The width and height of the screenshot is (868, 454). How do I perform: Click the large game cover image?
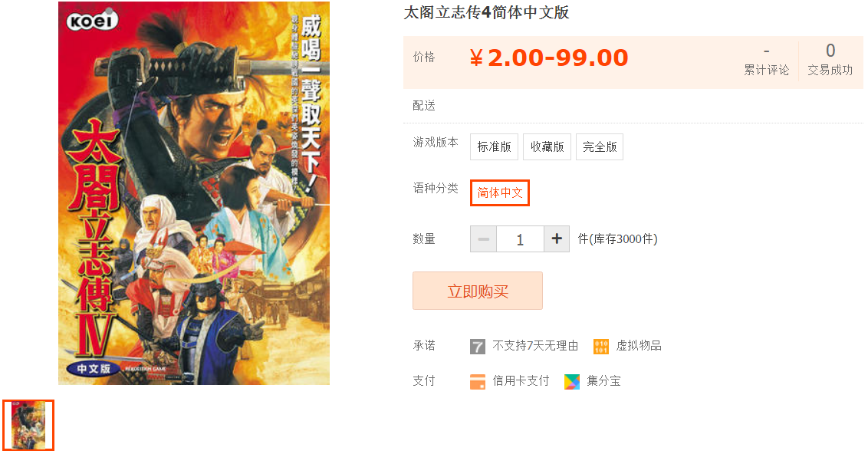click(194, 192)
